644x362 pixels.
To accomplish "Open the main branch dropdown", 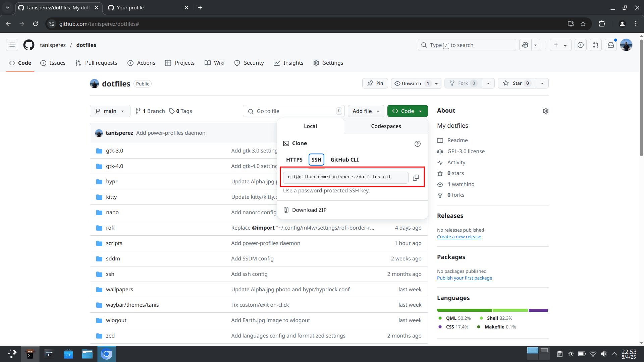I will [110, 111].
